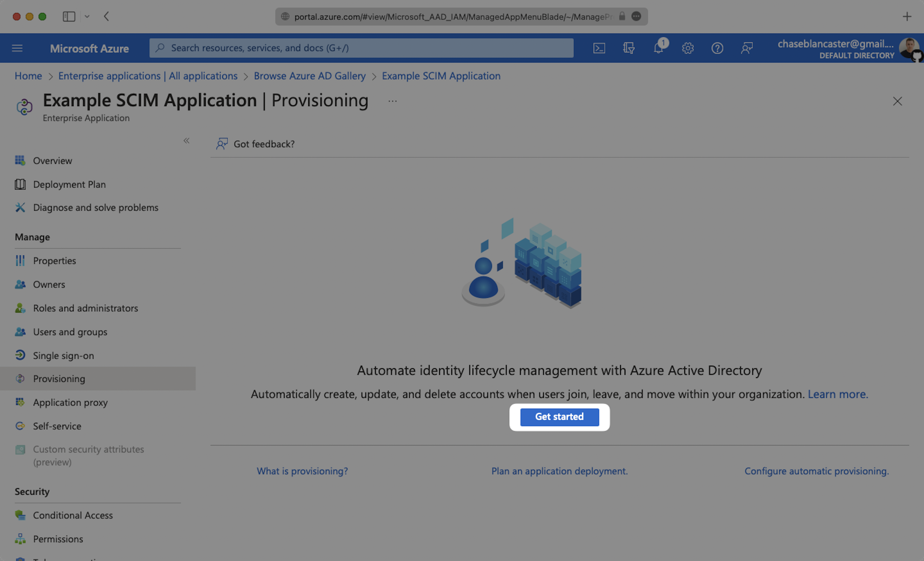Click the feedback icon in the top bar

[x=747, y=48]
